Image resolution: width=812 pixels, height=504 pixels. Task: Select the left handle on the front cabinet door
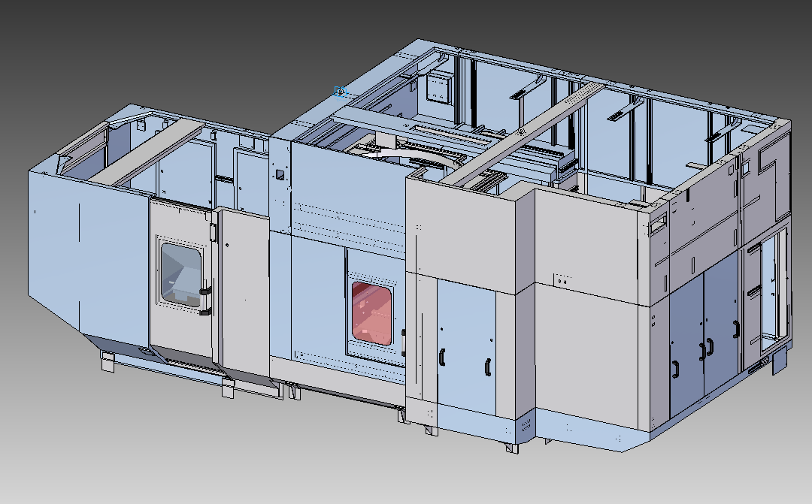[x=441, y=358]
